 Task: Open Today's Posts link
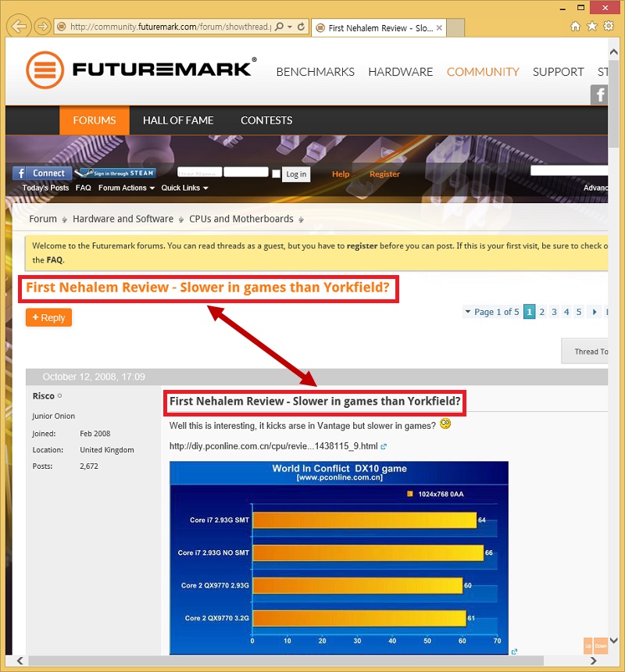pos(45,188)
